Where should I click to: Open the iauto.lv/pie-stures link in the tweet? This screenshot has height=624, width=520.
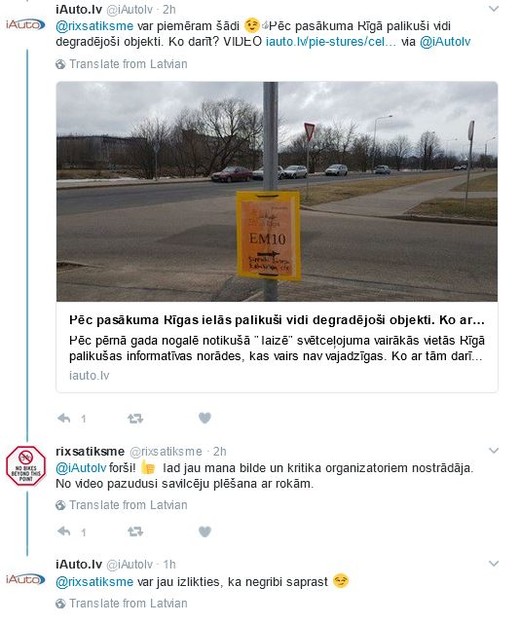[x=331, y=42]
